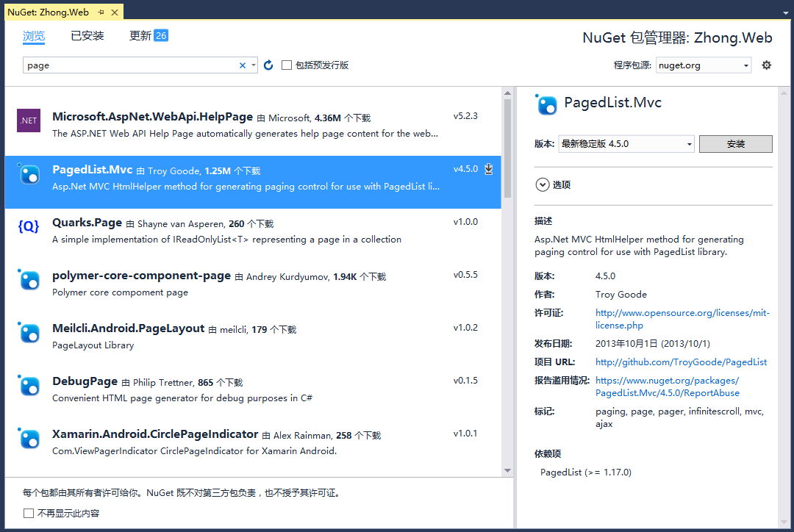Click the details pane scroll down arrow
This screenshot has width=794, height=532.
[x=784, y=522]
